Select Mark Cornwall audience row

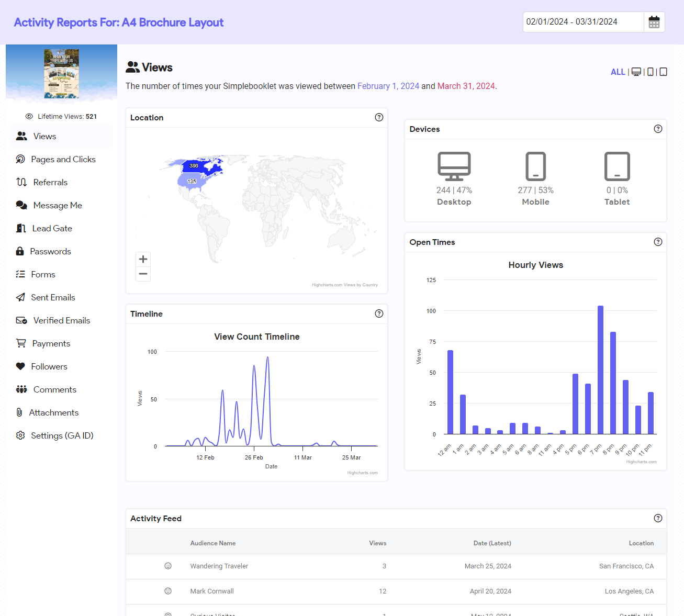[396, 591]
